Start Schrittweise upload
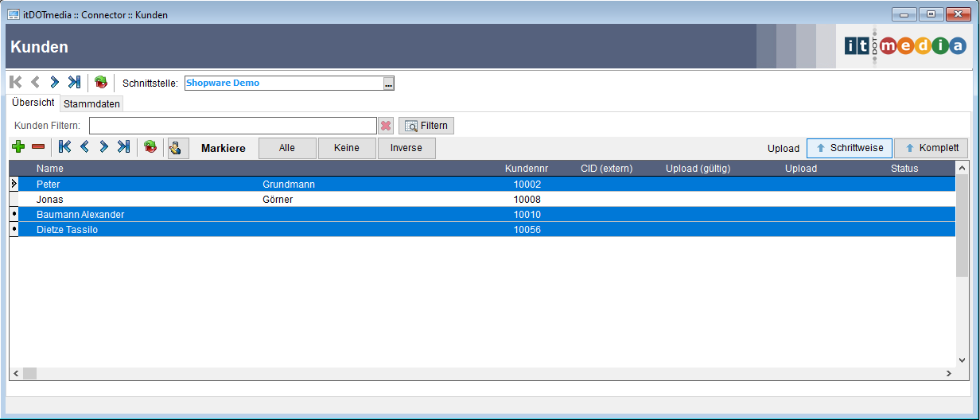980x420 pixels. point(849,148)
